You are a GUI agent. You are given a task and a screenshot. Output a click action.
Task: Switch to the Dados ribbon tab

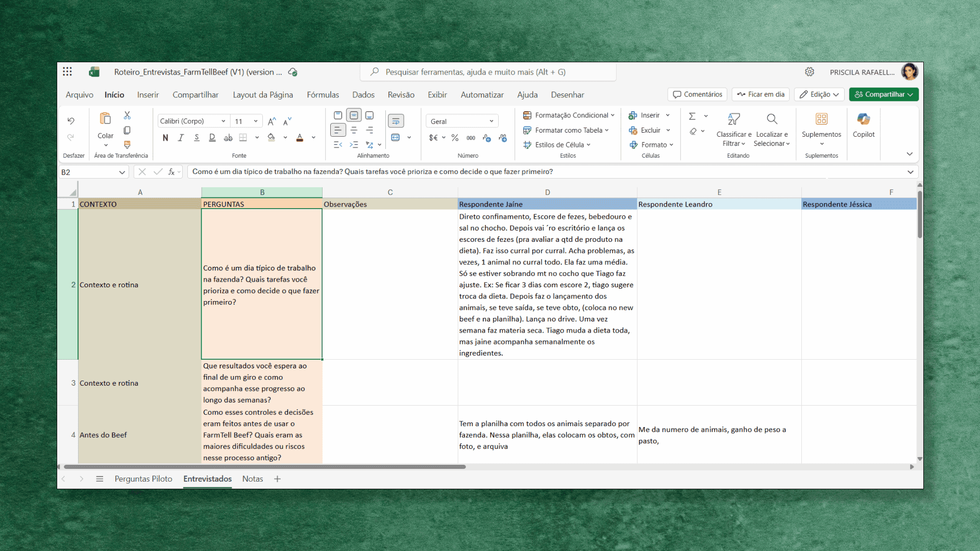(363, 95)
